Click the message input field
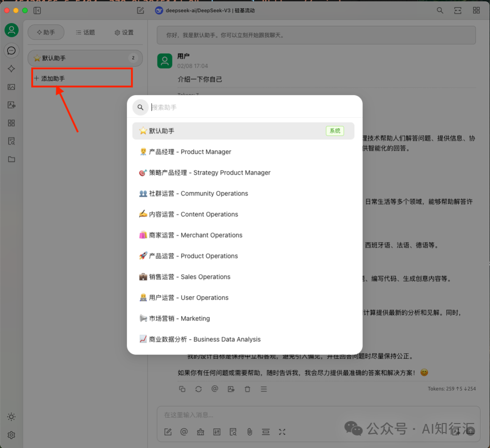Viewport: 490px width, 448px height. point(318,415)
